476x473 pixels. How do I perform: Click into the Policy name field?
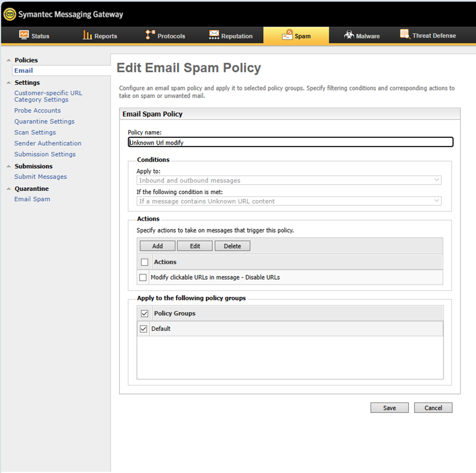click(290, 142)
